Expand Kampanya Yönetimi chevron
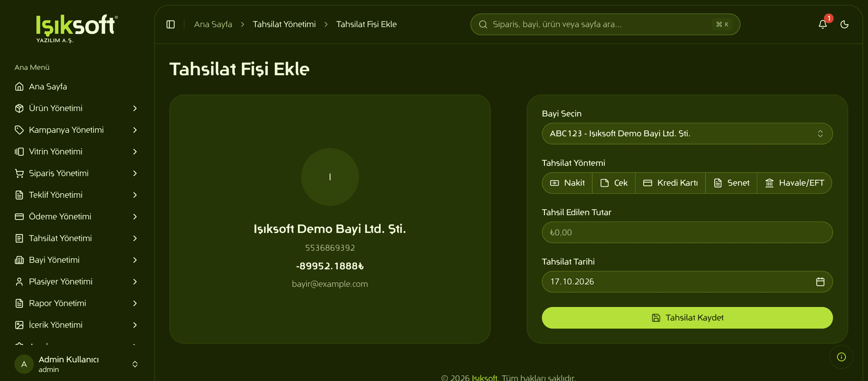 (x=135, y=130)
